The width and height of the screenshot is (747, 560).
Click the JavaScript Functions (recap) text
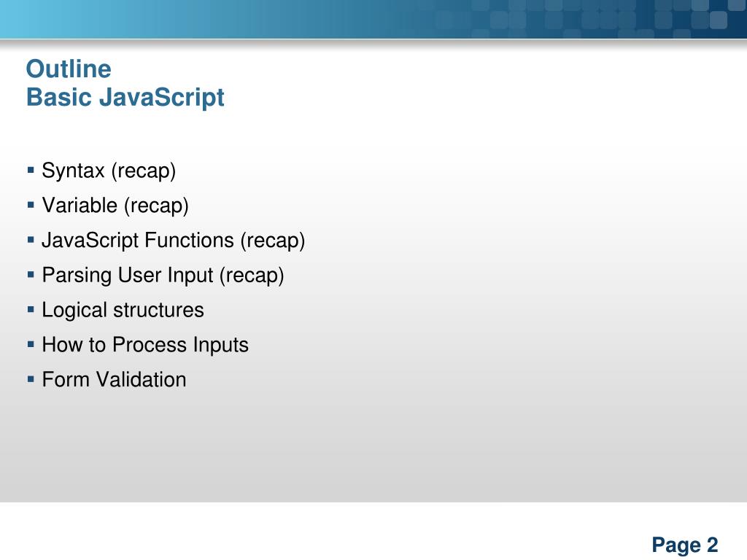coord(174,241)
